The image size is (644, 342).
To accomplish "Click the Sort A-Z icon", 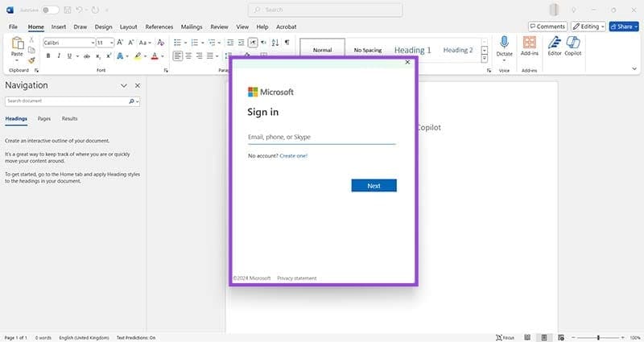I will pos(275,43).
